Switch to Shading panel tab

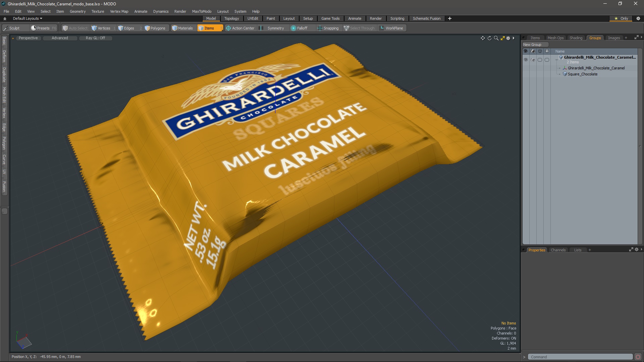(576, 38)
